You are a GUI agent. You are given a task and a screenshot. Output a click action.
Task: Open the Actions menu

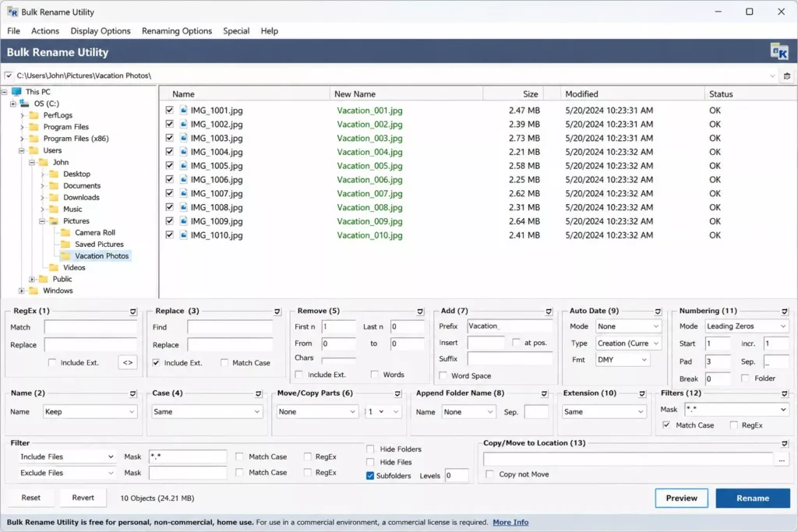pos(45,31)
